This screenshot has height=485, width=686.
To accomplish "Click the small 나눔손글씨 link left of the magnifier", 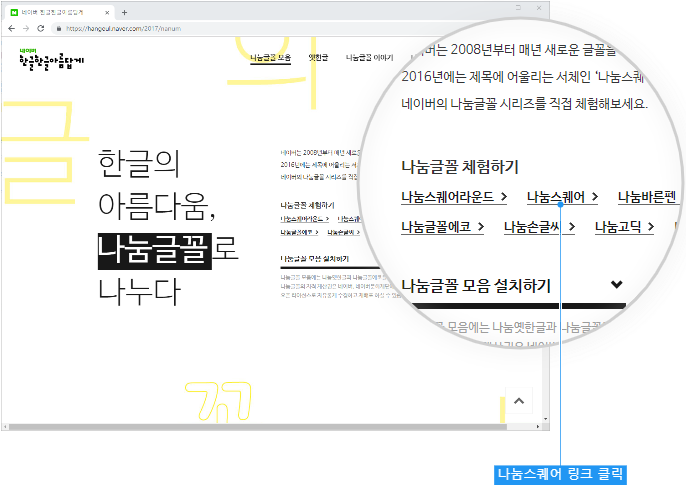I will click(x=343, y=232).
